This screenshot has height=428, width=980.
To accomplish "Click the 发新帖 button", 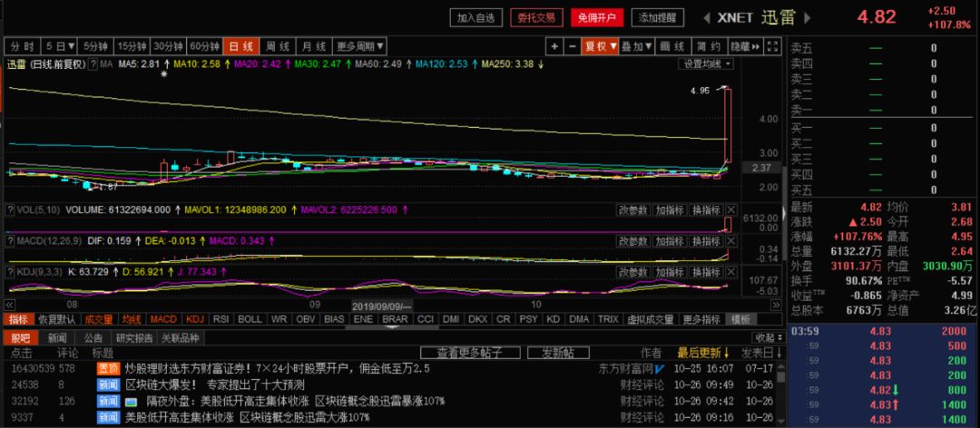I will click(559, 353).
